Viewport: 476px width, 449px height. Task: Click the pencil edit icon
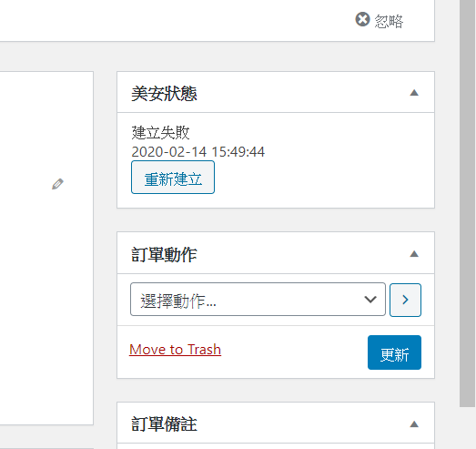click(57, 184)
